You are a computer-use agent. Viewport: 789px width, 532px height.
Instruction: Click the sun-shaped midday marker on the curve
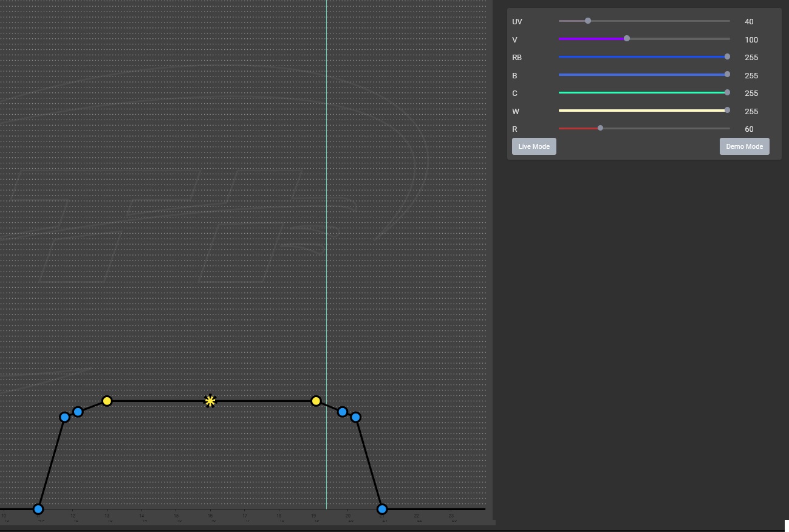210,401
